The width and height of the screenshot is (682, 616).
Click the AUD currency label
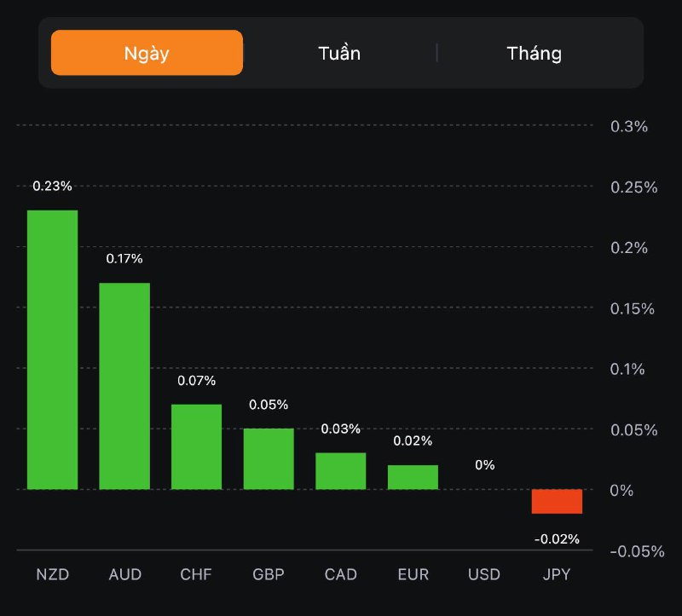tap(124, 574)
